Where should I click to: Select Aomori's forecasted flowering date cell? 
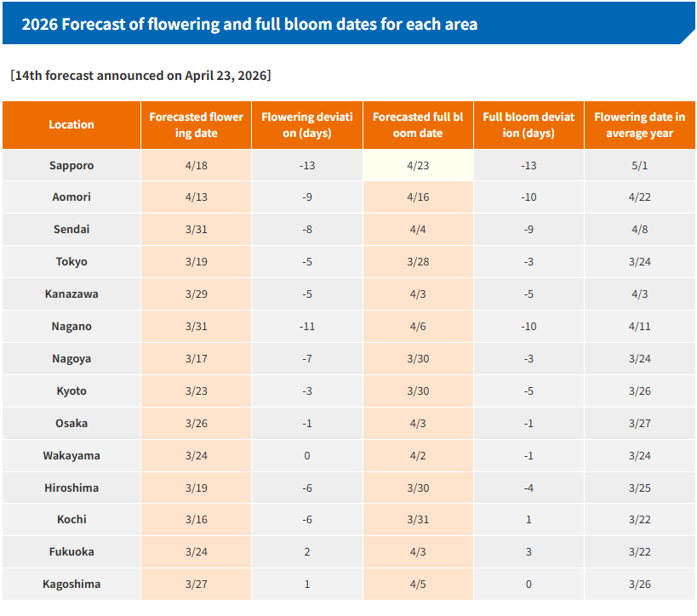(x=196, y=197)
